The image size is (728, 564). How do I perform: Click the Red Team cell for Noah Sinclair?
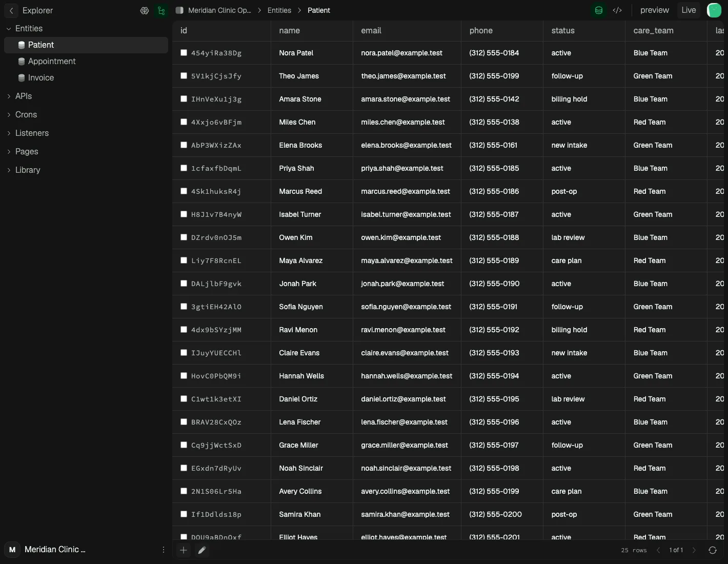click(x=649, y=468)
